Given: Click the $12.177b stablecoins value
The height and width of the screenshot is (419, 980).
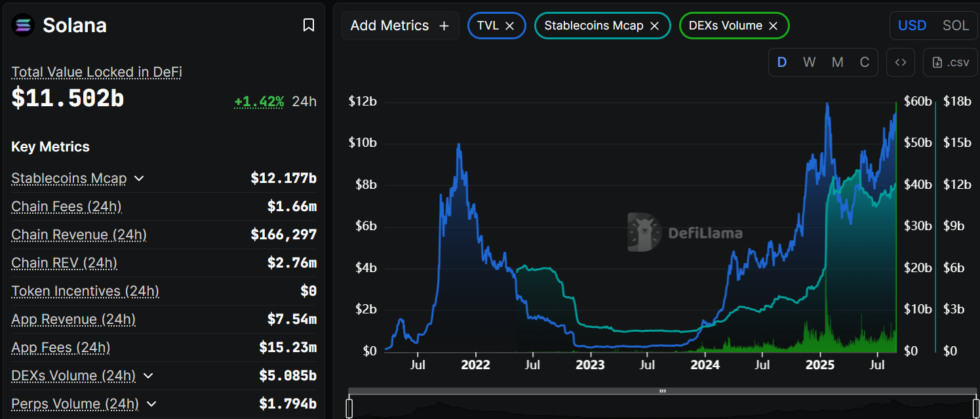Looking at the screenshot, I should (284, 178).
